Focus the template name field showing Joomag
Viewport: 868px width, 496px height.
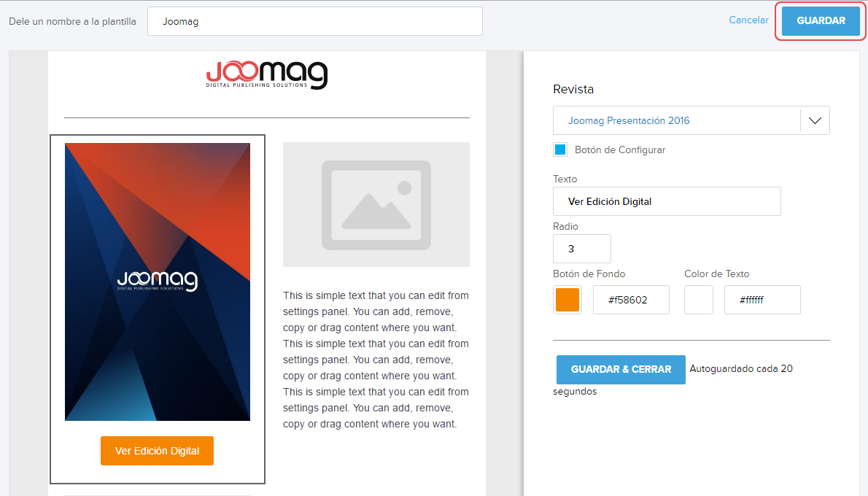pos(314,21)
